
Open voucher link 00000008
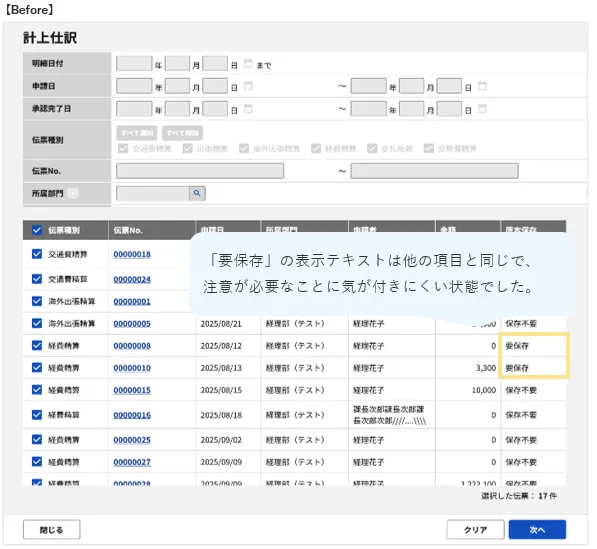132,346
